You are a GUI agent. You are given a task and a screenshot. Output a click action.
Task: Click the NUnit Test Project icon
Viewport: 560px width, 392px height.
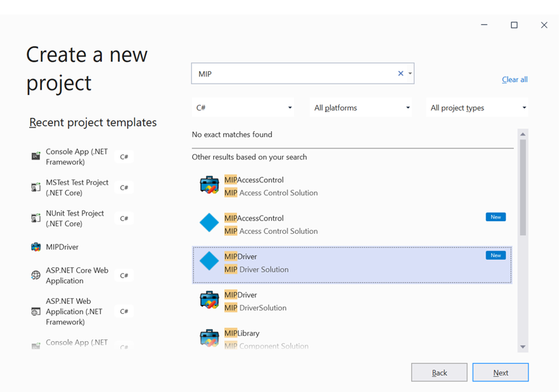36,218
